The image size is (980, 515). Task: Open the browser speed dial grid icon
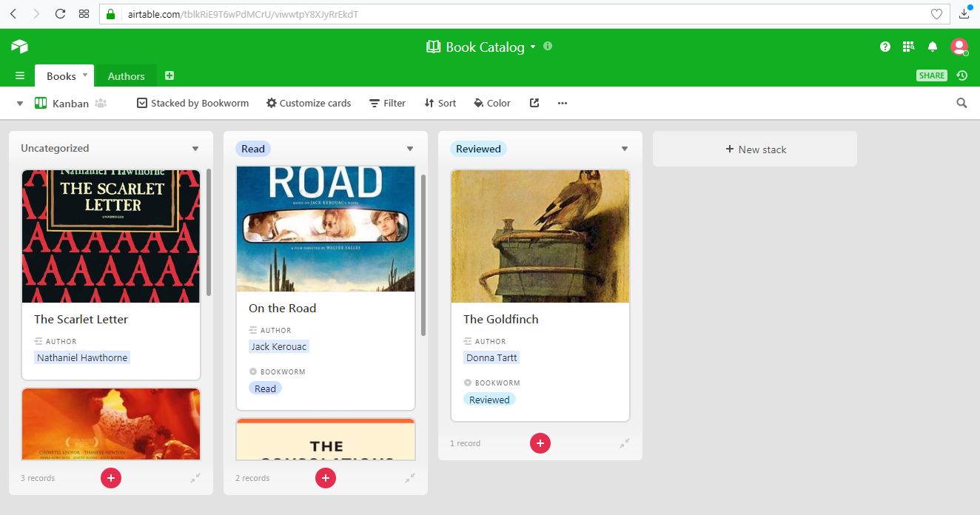pyautogui.click(x=84, y=13)
